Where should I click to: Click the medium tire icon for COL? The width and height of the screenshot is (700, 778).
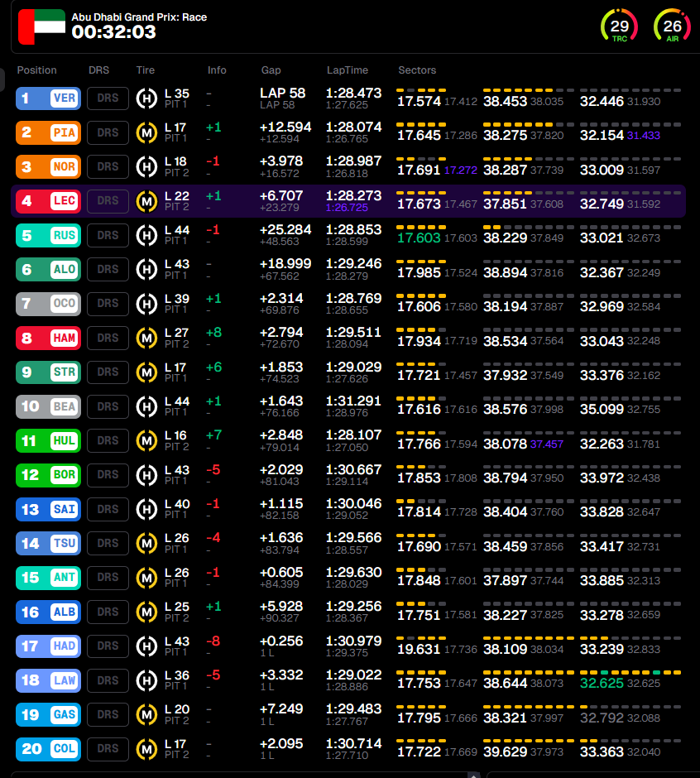click(x=146, y=749)
